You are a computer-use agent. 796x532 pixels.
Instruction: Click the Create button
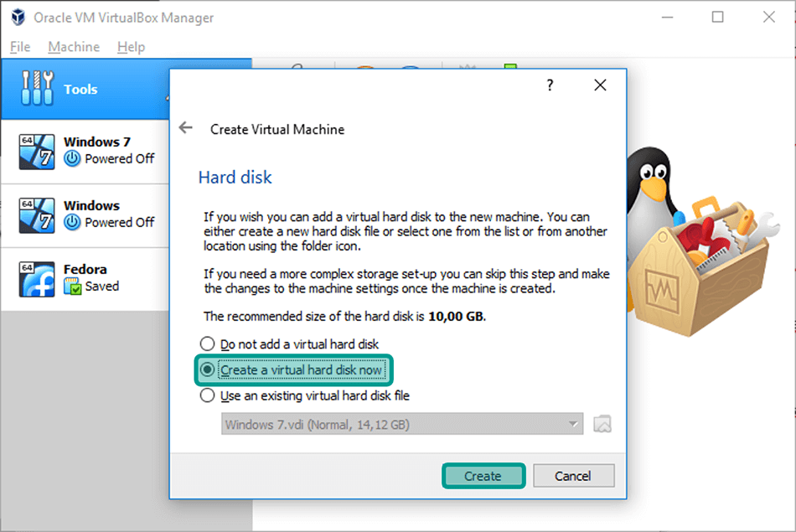(483, 476)
